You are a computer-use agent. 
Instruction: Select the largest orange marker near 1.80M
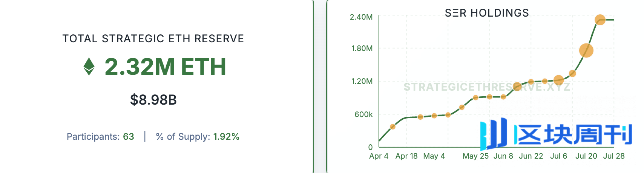point(586,50)
